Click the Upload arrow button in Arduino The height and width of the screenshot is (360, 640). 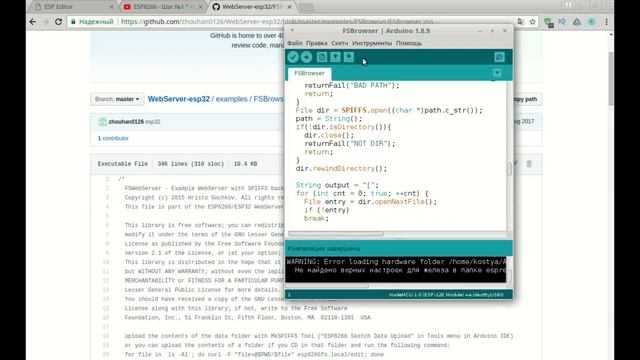tap(307, 57)
